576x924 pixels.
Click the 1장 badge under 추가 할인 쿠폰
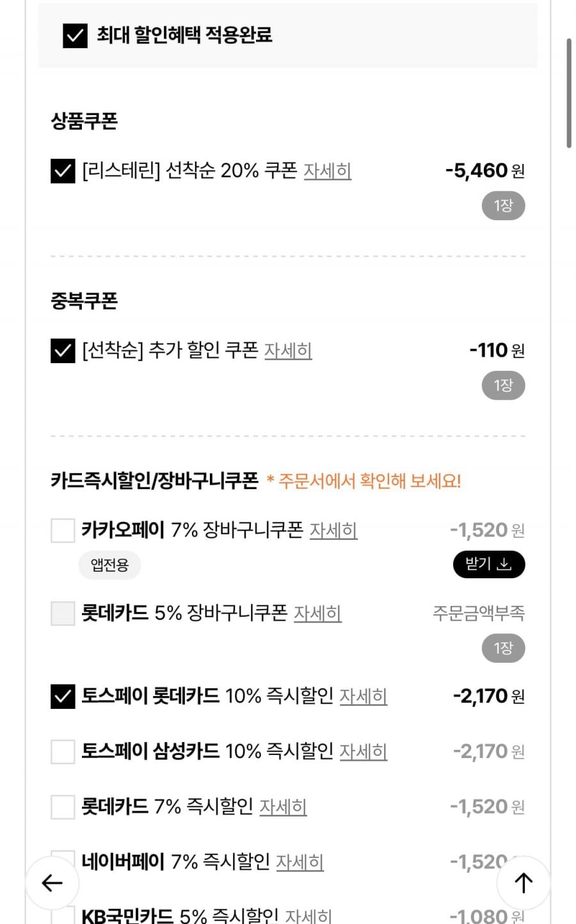(503, 385)
